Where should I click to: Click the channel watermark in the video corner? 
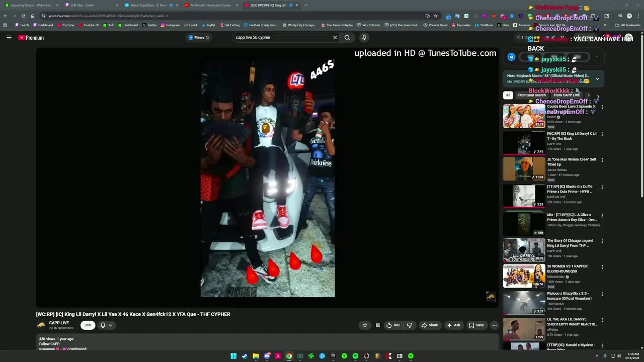click(x=491, y=297)
